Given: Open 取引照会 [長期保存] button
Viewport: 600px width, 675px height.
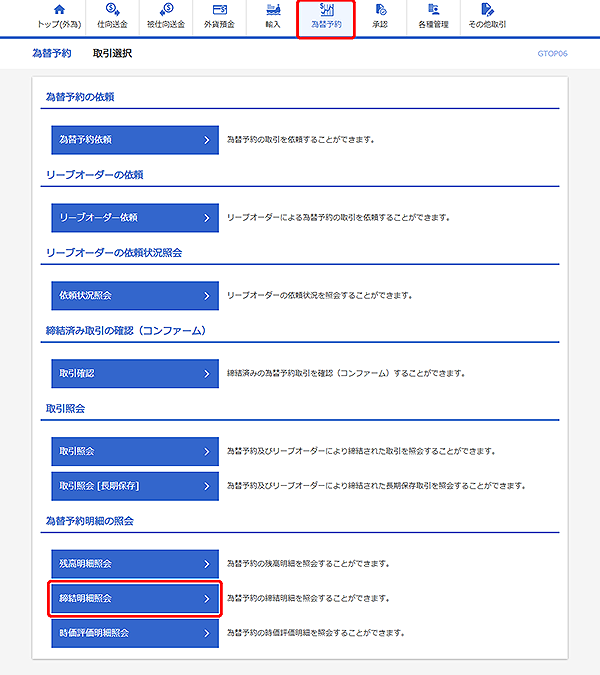Looking at the screenshot, I should click(x=135, y=486).
